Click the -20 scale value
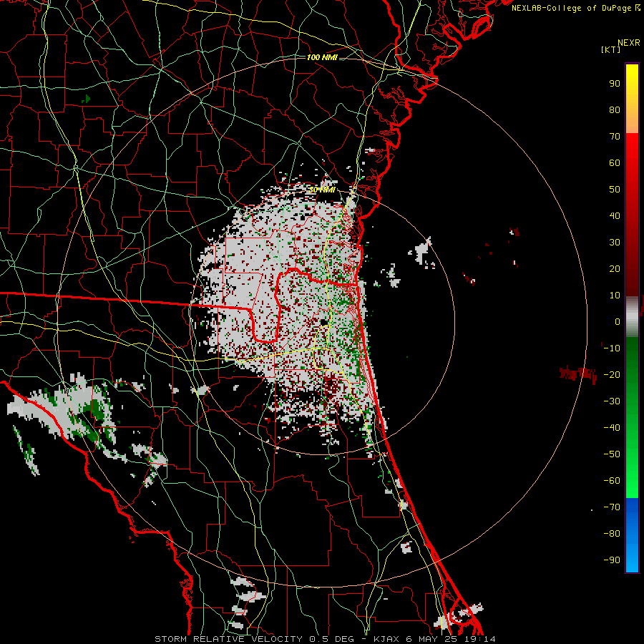Image resolution: width=644 pixels, height=644 pixels. (612, 374)
